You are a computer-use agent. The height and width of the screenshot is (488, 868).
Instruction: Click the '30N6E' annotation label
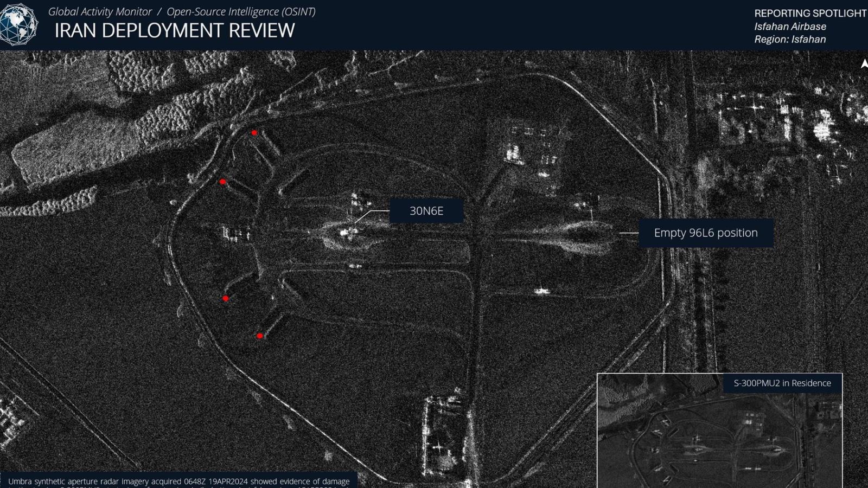[x=426, y=211]
